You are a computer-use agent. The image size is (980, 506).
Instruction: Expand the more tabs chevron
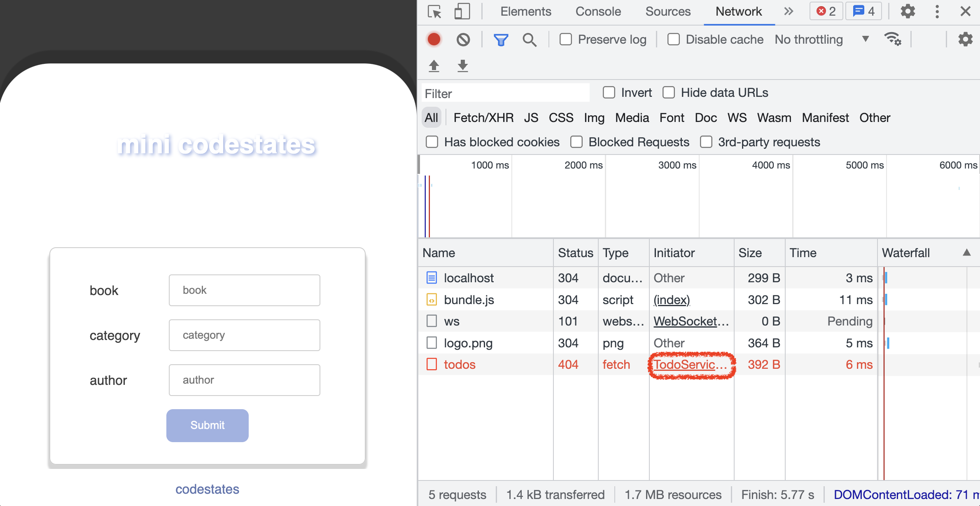pos(789,12)
